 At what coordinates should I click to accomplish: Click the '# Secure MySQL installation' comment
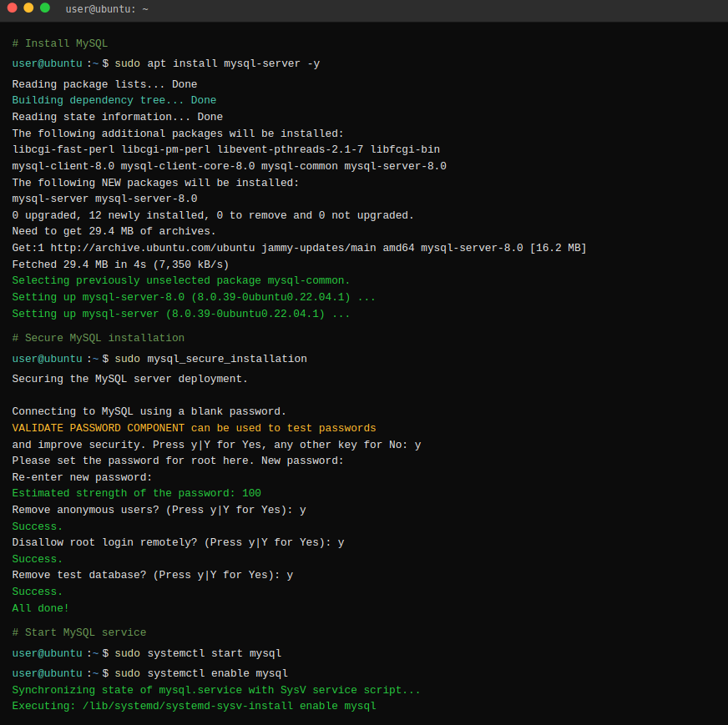[x=98, y=338]
